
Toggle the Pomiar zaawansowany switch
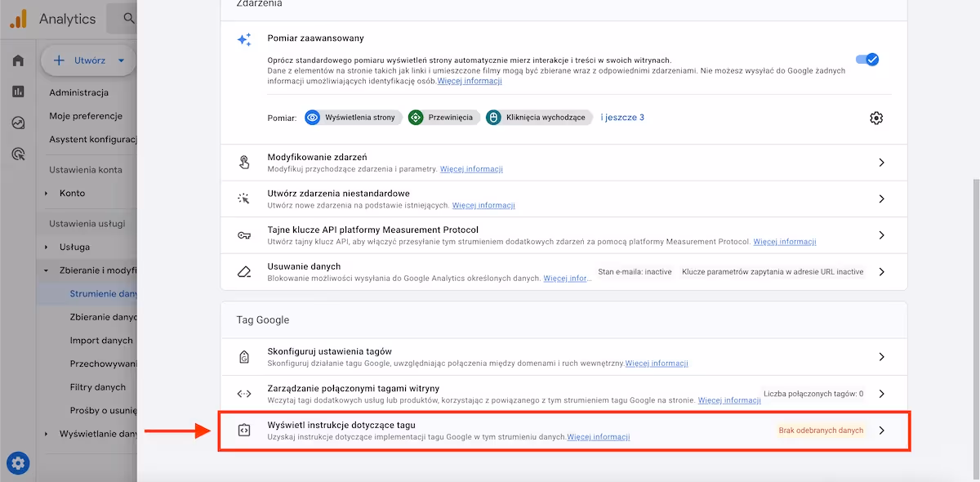pyautogui.click(x=866, y=59)
